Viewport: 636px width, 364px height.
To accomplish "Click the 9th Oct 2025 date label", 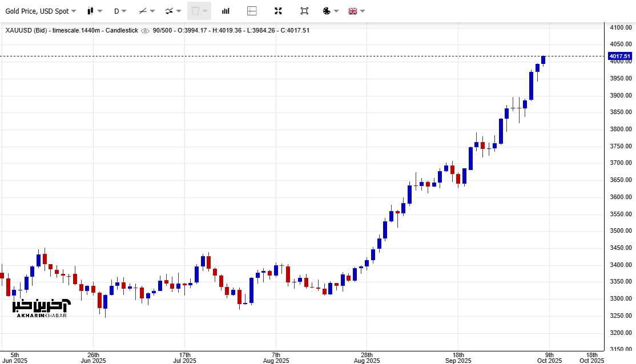I will point(550,357).
